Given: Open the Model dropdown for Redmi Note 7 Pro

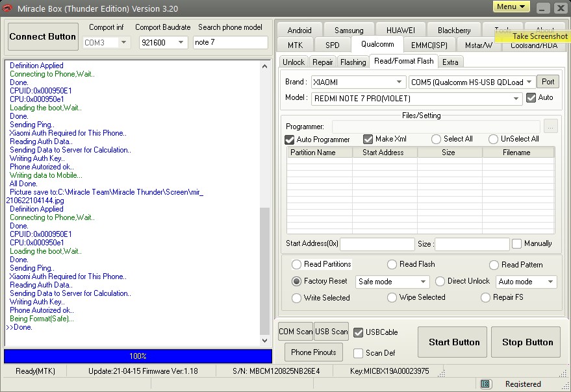Looking at the screenshot, I should tap(516, 99).
